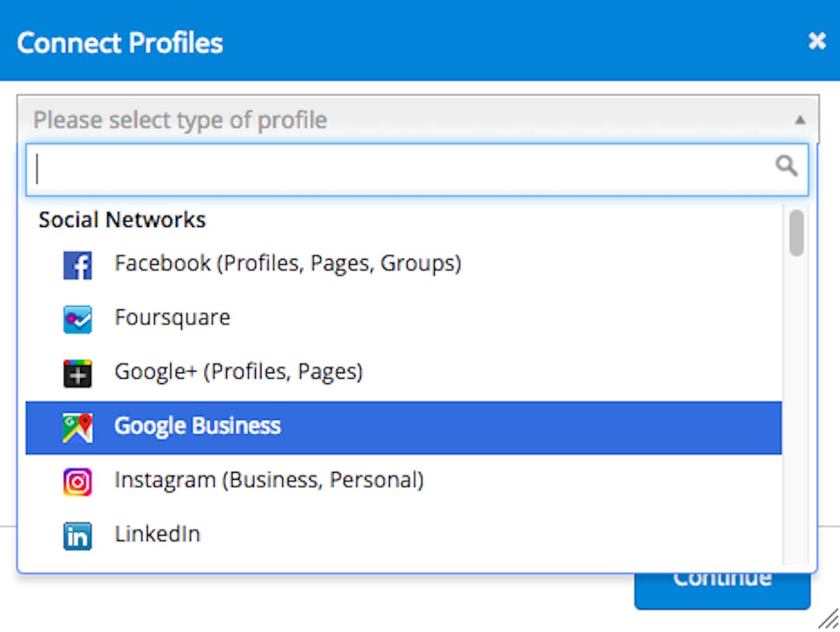Click the Foursquare checkmark icon
Image resolution: width=840 pixels, height=632 pixels.
pos(78,319)
